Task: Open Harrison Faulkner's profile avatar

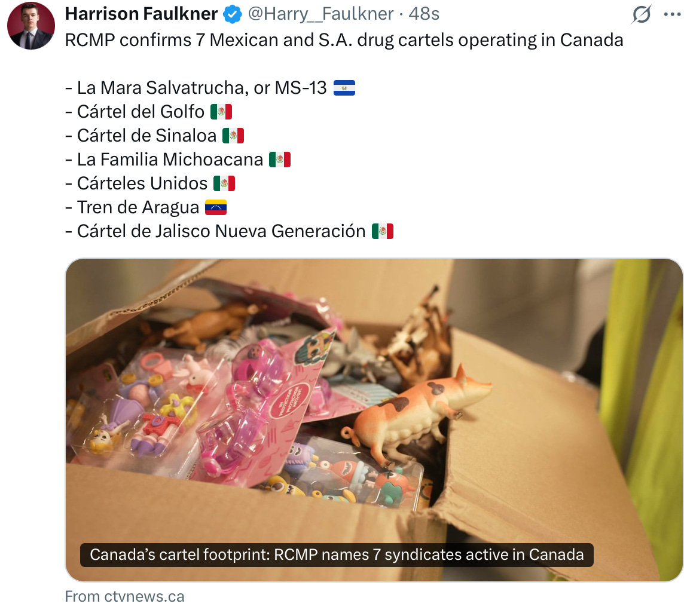Action: (31, 26)
